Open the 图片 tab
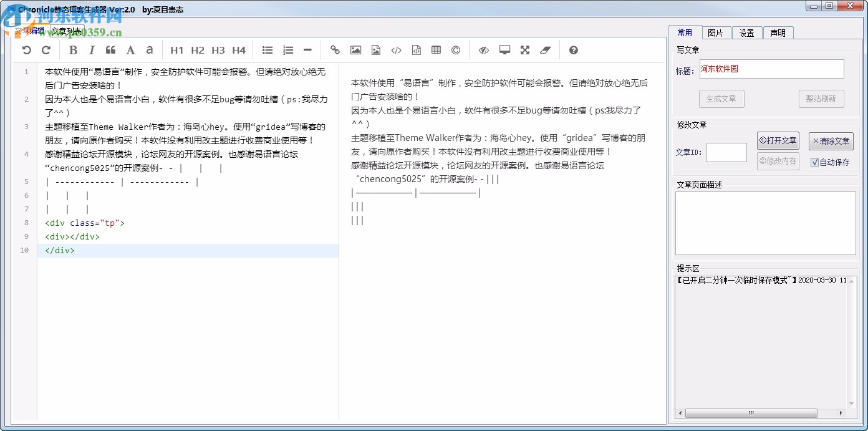Viewport: 868px width, 431px height. click(x=716, y=33)
